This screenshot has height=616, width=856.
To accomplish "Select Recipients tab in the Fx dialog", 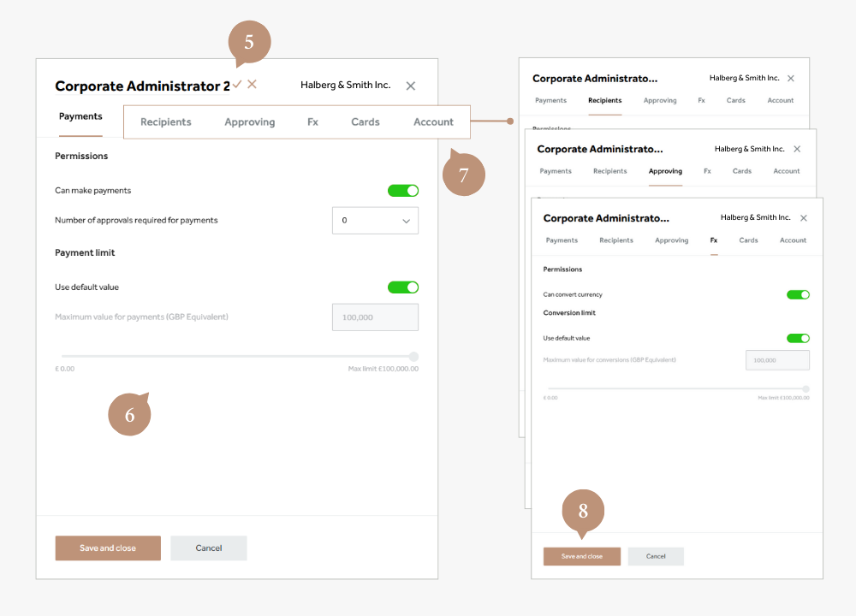I will (x=616, y=240).
